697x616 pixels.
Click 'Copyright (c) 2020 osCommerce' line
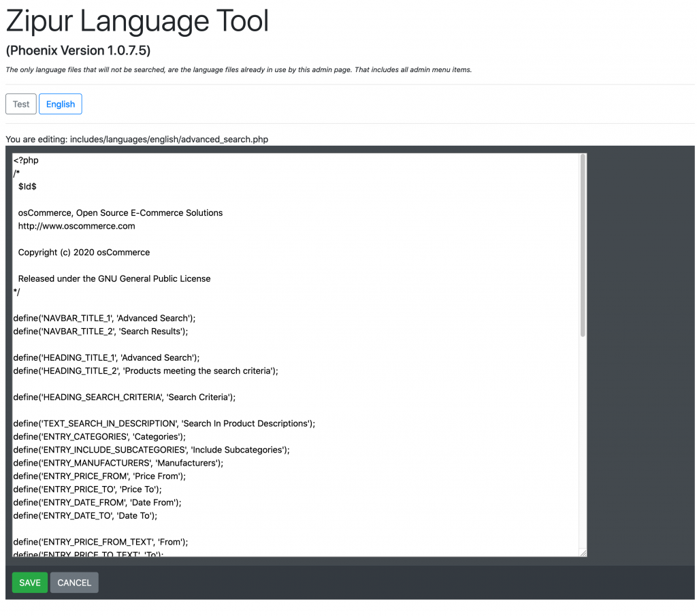[84, 253]
